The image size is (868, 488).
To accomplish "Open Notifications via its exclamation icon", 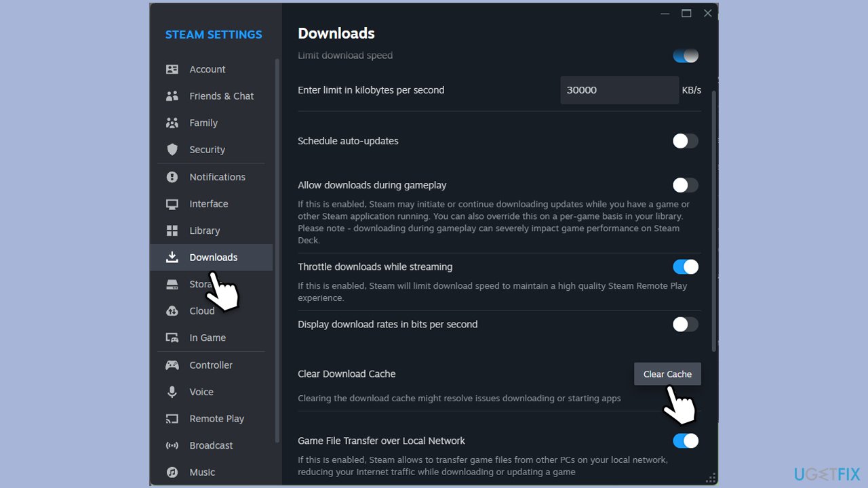I will point(172,177).
